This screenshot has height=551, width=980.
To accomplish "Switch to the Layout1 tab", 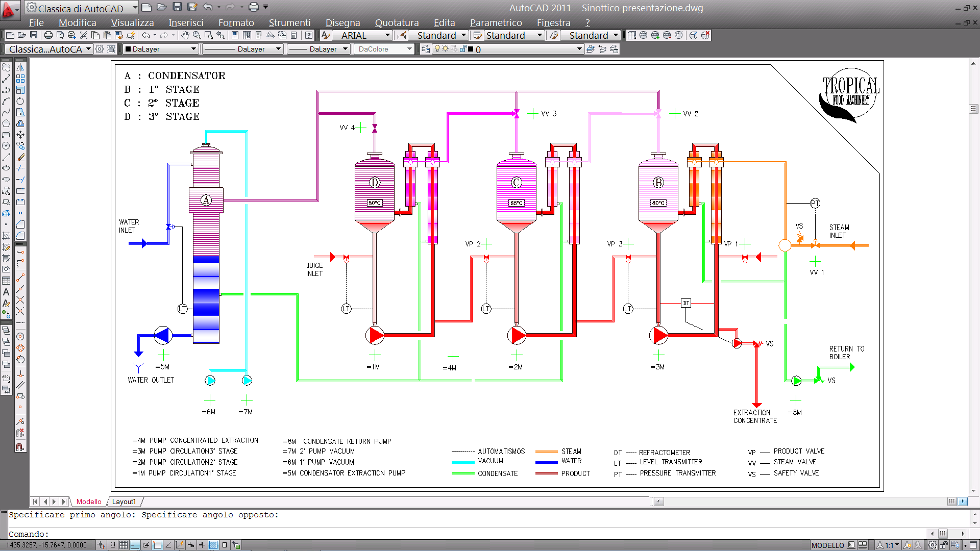I will click(124, 502).
